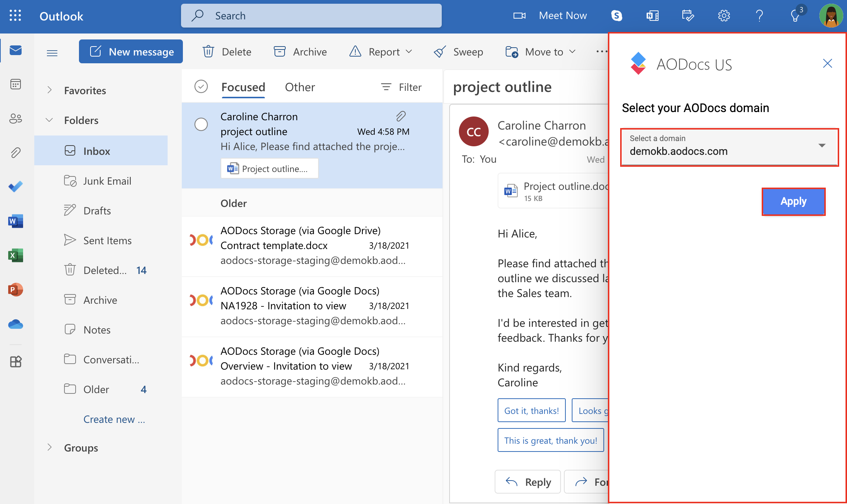Open the Archive folder in sidebar
This screenshot has height=504, width=847.
(101, 300)
